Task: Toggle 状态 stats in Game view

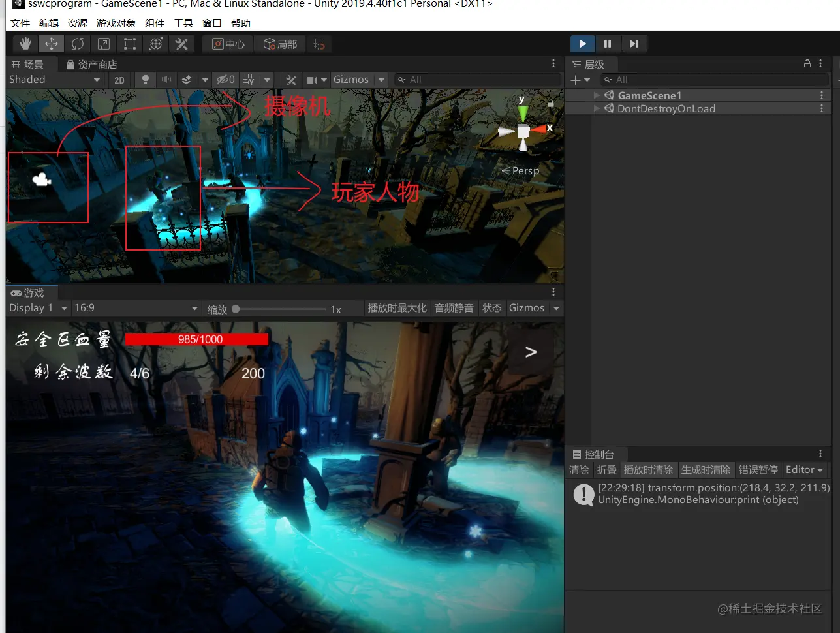Action: [x=492, y=308]
